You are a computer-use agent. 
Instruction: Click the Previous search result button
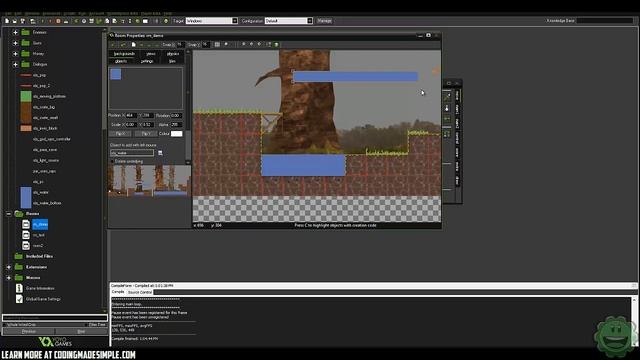(29, 331)
